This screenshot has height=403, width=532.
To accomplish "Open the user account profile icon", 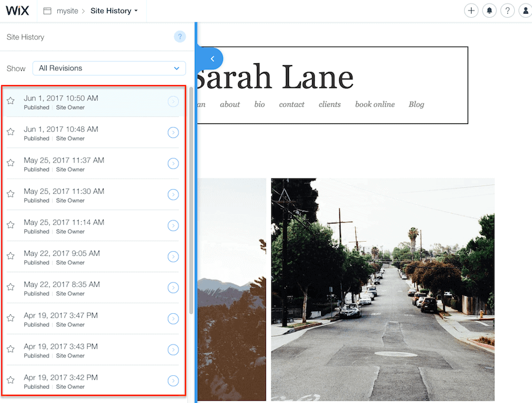I will coord(525,11).
